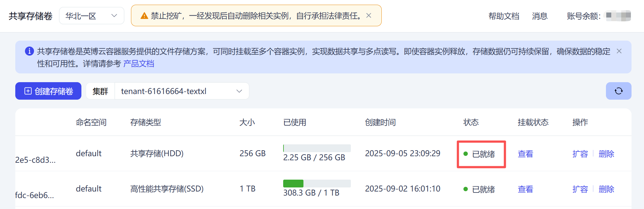Delete the 256 GB HDD volume
The height and width of the screenshot is (209, 644).
pos(606,154)
